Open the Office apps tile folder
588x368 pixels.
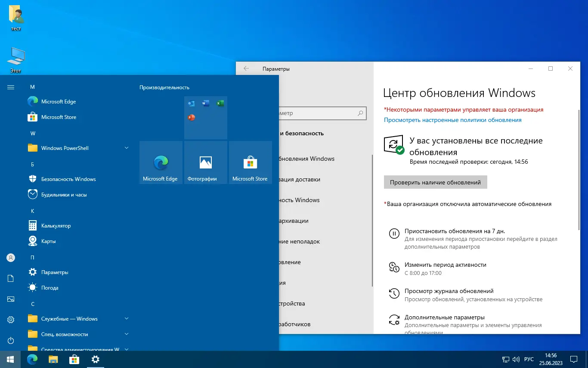point(206,118)
